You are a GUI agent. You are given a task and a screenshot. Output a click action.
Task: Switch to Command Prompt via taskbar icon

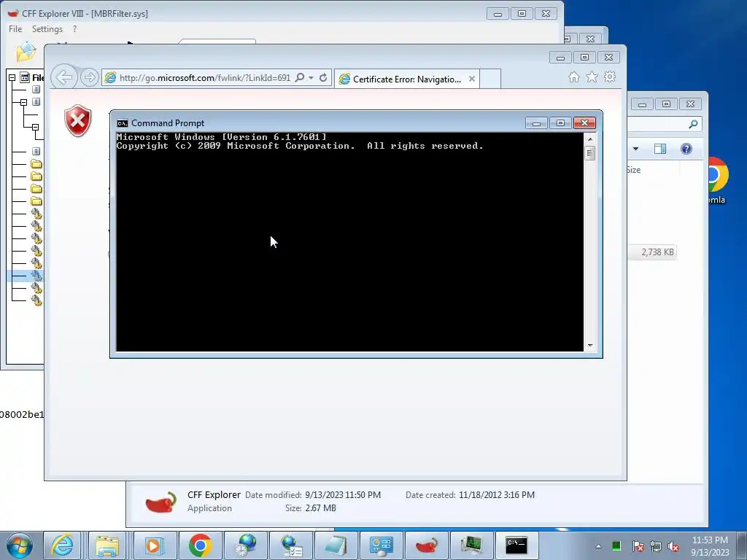tap(517, 545)
